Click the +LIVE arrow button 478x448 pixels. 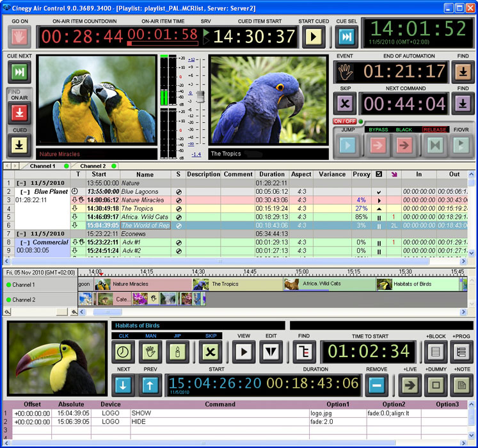[x=408, y=385]
